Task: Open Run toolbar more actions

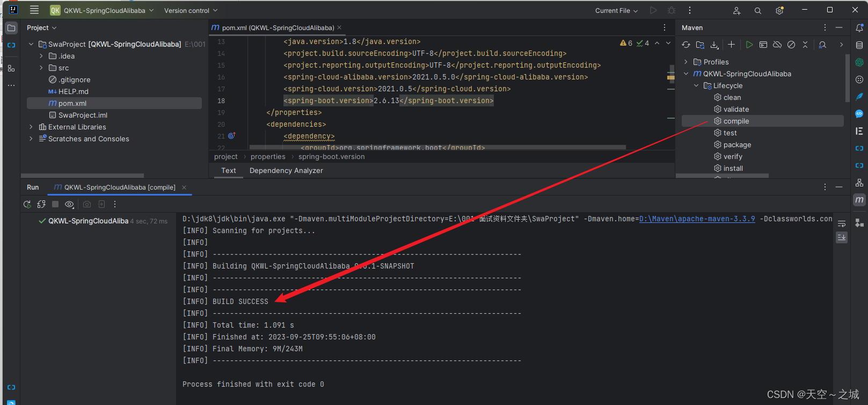Action: [115, 204]
